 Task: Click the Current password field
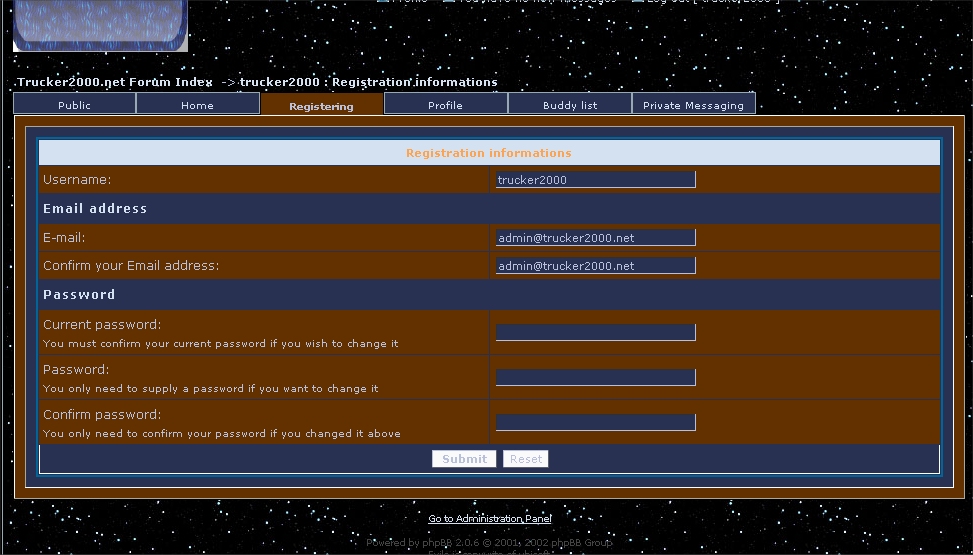click(x=596, y=332)
